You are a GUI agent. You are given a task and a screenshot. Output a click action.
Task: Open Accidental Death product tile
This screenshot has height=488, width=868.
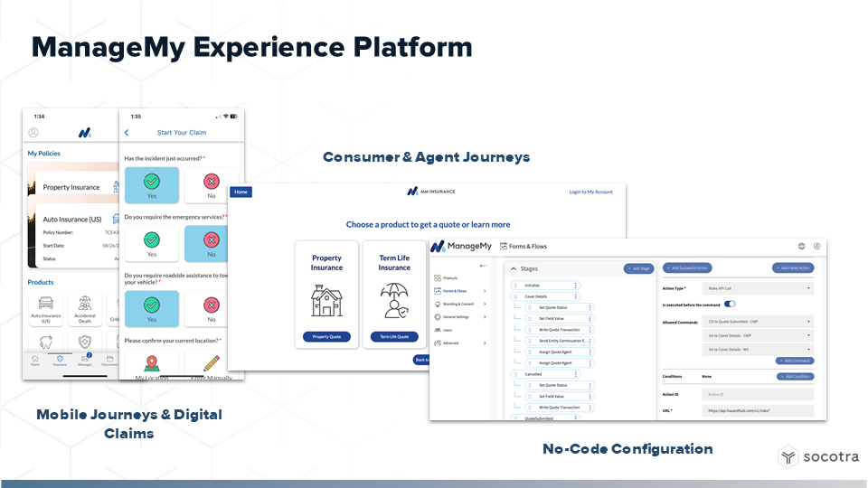85,309
